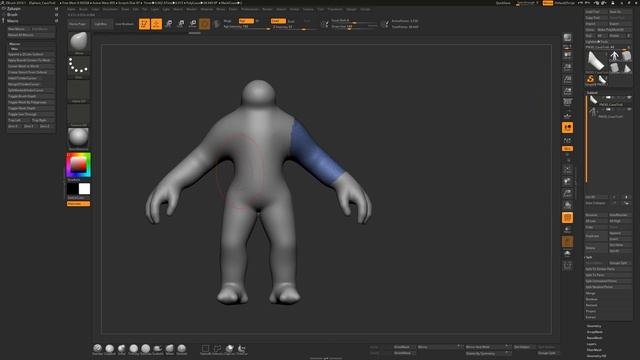
Task: Click the BPR render icon
Action: point(567,38)
